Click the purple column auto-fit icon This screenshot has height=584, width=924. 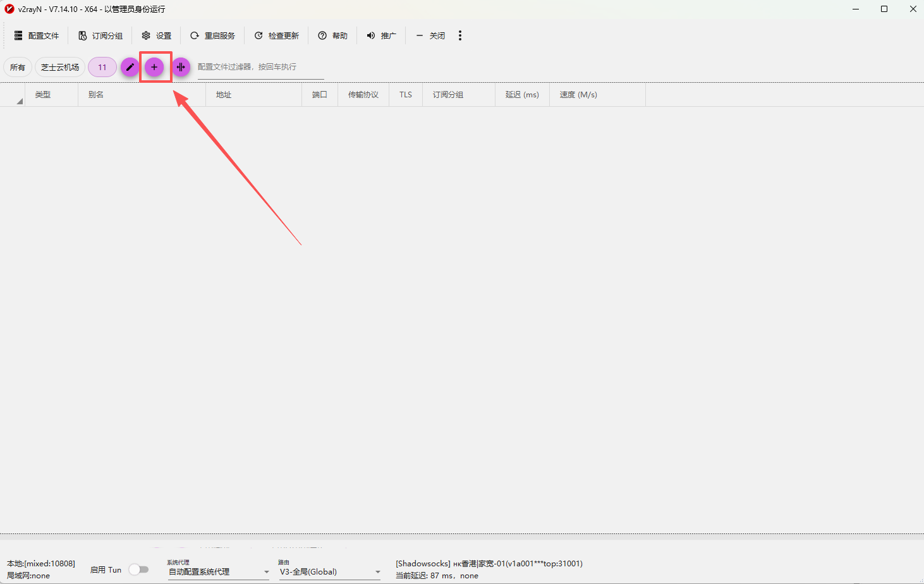click(x=181, y=67)
